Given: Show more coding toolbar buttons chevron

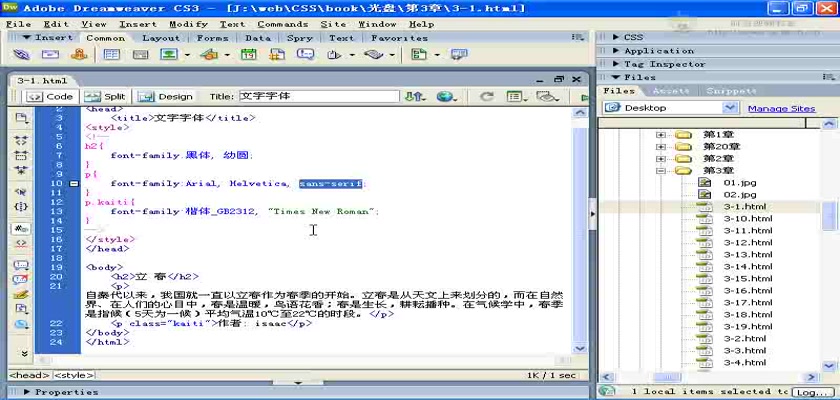Looking at the screenshot, I should point(24,353).
